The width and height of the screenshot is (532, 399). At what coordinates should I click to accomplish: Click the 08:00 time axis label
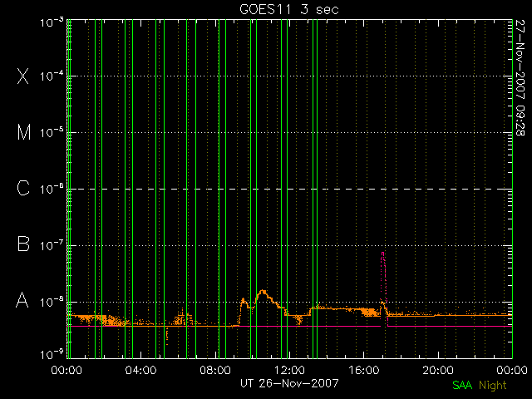pyautogui.click(x=215, y=370)
